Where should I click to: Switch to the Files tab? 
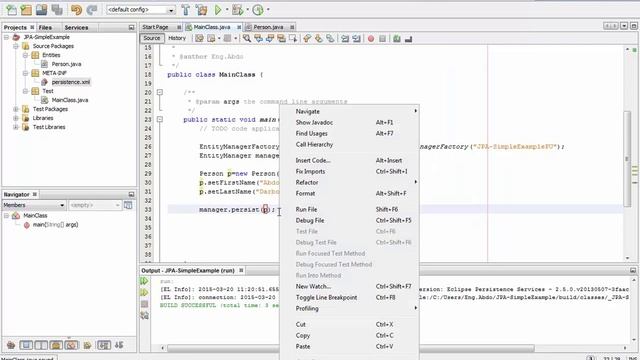pyautogui.click(x=45, y=27)
